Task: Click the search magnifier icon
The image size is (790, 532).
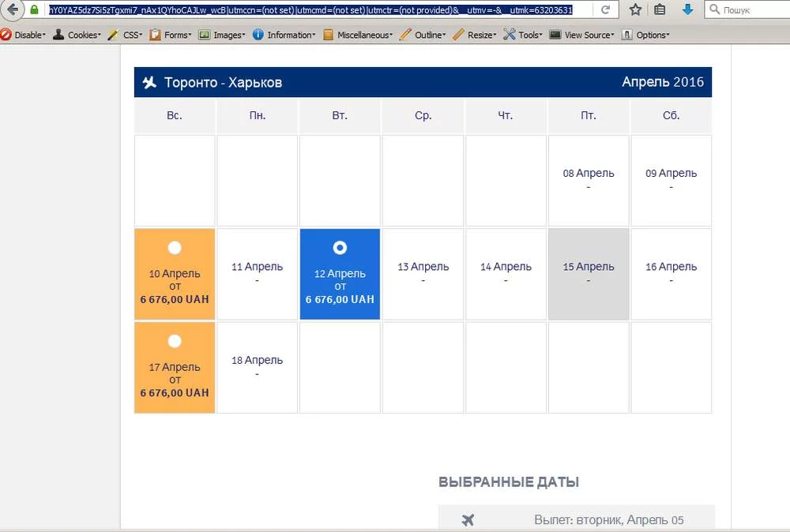Action: click(x=714, y=9)
